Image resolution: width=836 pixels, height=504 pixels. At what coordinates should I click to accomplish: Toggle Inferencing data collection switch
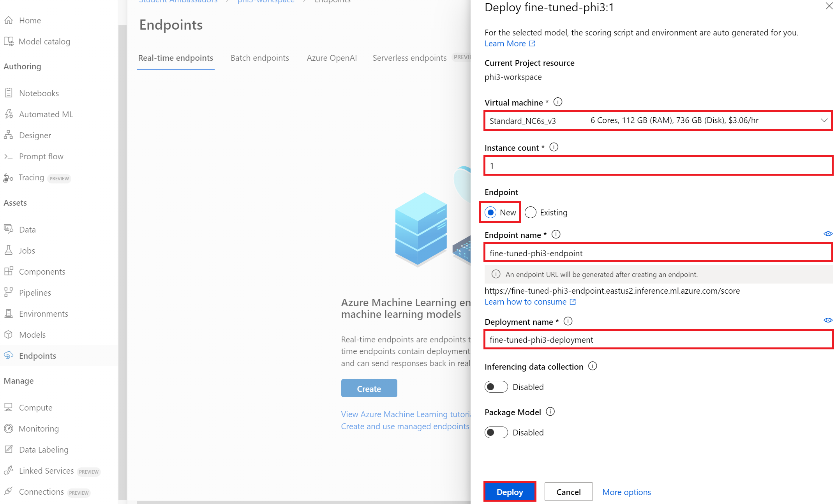(x=496, y=387)
